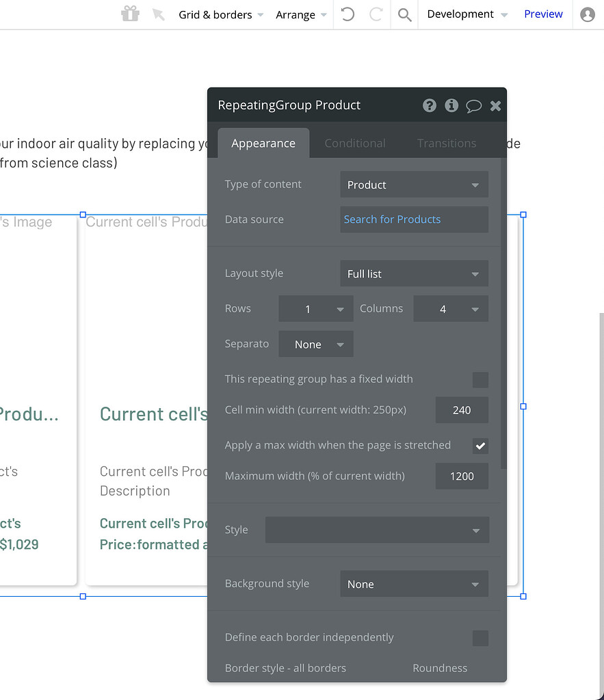Click the redo icon in the toolbar

point(374,14)
